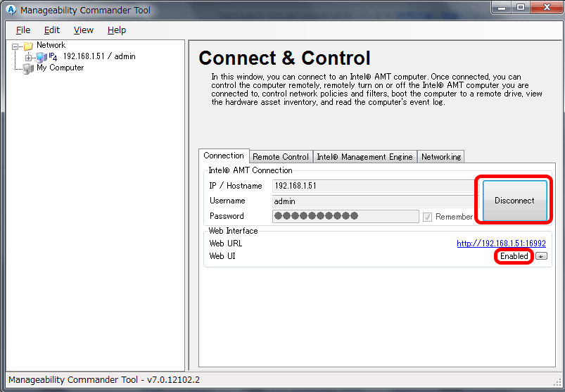Click the window resize grip in status bar
The image size is (565, 392).
[557, 382]
